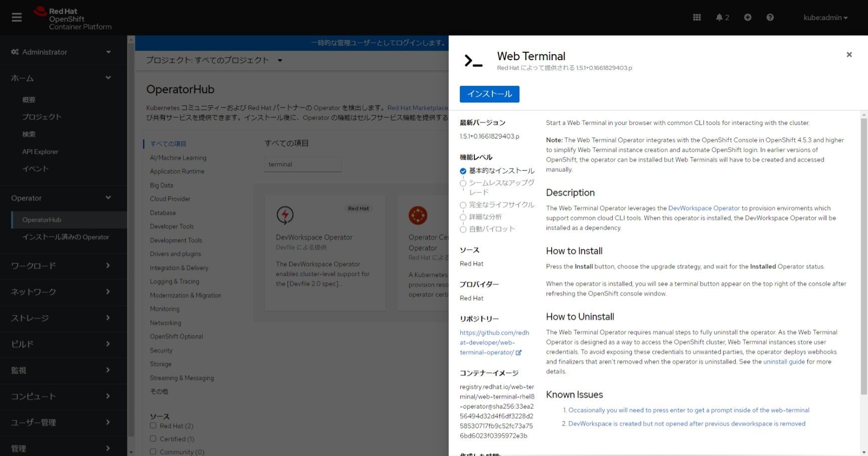Click the DevWorkspace Operator card icon
Image resolution: width=868 pixels, height=456 pixels.
[285, 215]
